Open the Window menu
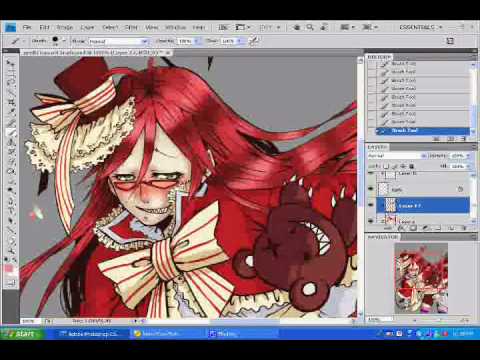The image size is (480, 360). (x=175, y=27)
